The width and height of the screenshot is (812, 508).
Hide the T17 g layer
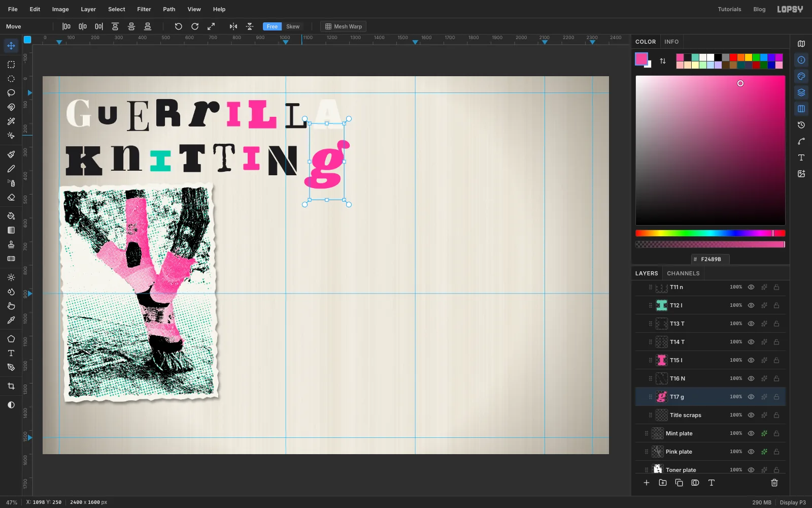coord(751,397)
